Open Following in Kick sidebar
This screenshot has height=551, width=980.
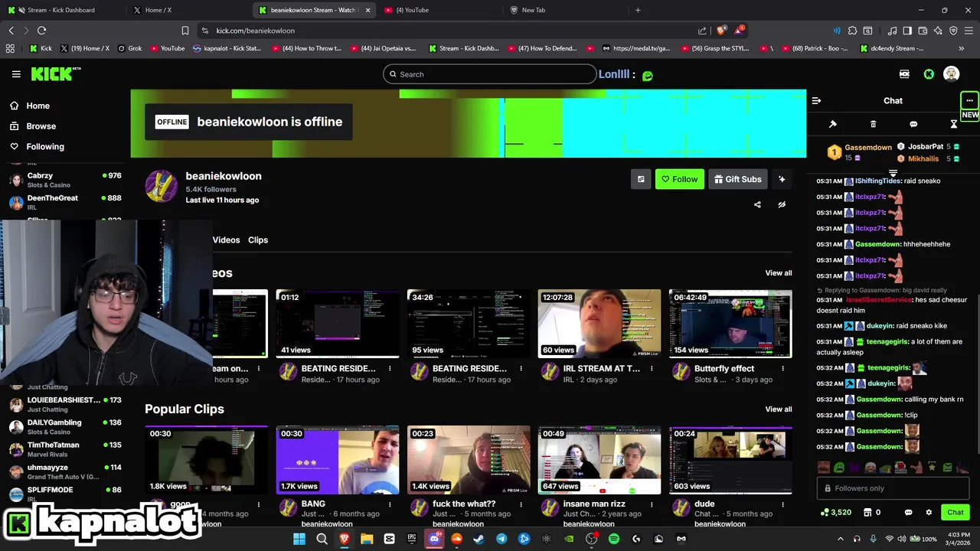click(x=37, y=146)
